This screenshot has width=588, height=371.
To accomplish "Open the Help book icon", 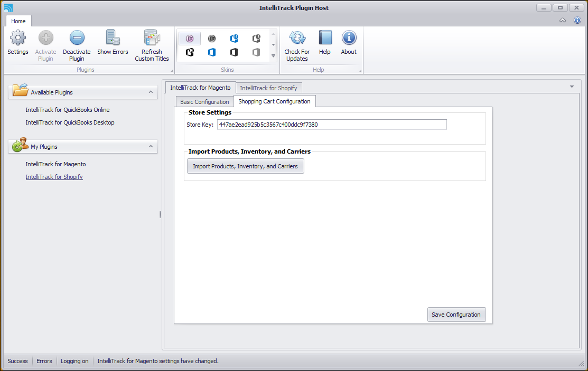I will (325, 38).
